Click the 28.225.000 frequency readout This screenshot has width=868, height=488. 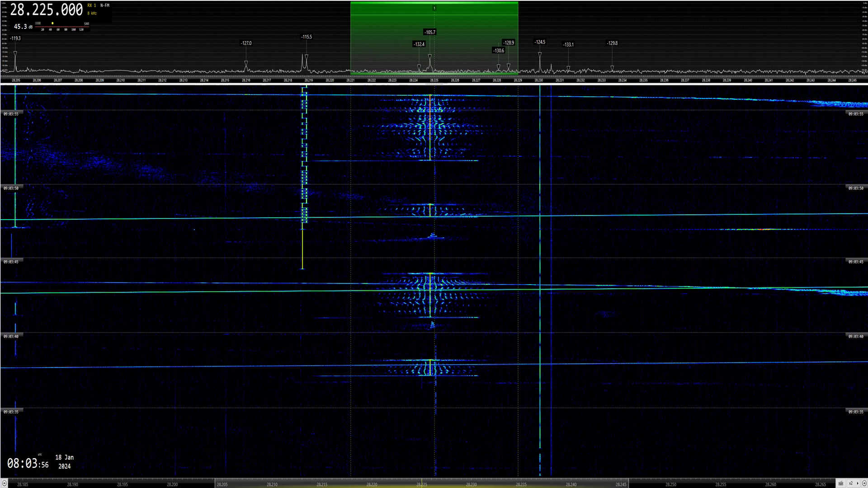47,9
